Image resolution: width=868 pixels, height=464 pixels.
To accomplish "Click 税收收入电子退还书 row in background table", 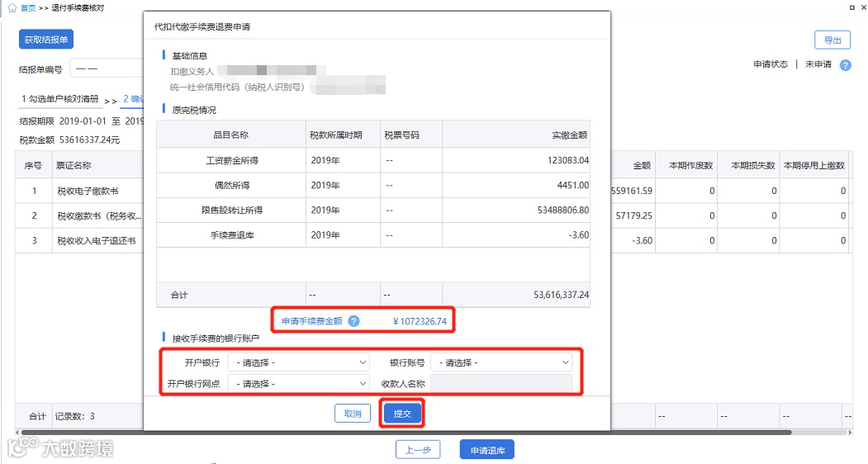I will click(97, 241).
